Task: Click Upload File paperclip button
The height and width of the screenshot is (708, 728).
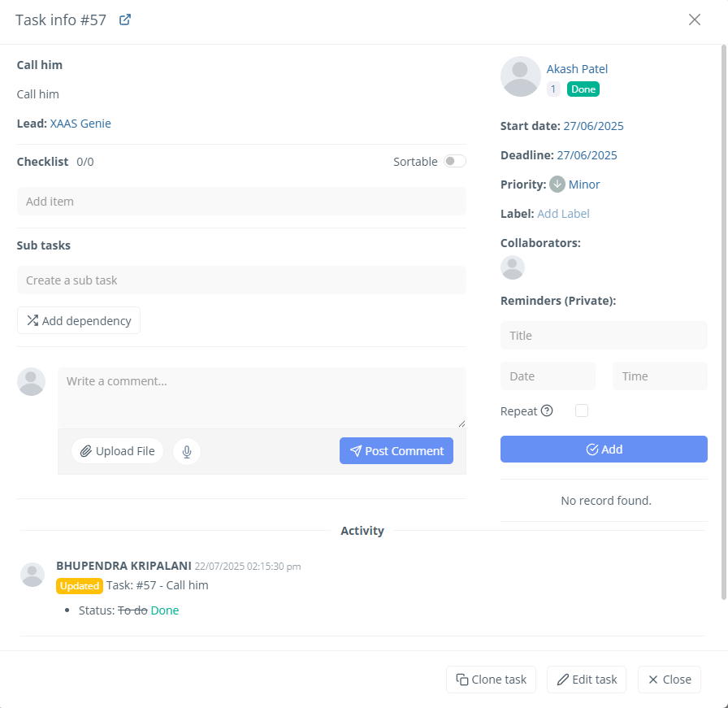Action: tap(117, 451)
